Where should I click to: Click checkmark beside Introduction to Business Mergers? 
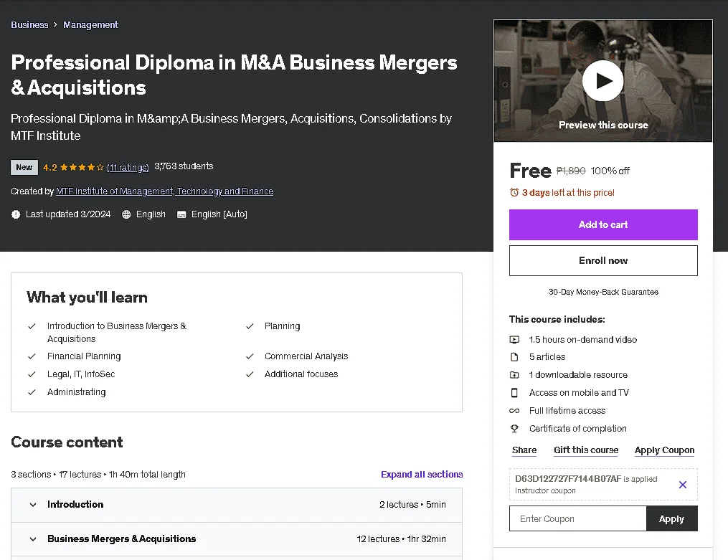(x=32, y=326)
